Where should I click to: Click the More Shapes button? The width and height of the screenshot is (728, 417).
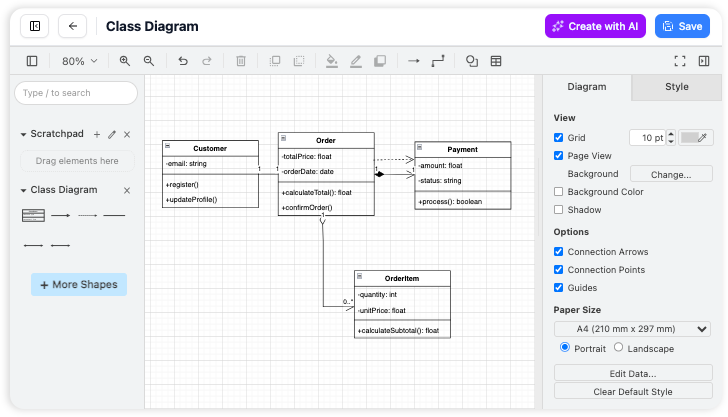click(79, 285)
